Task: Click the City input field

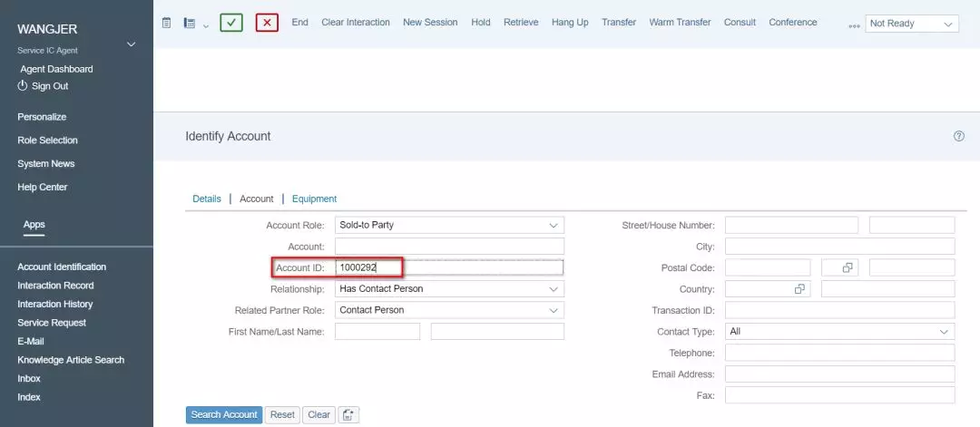Action: click(840, 246)
